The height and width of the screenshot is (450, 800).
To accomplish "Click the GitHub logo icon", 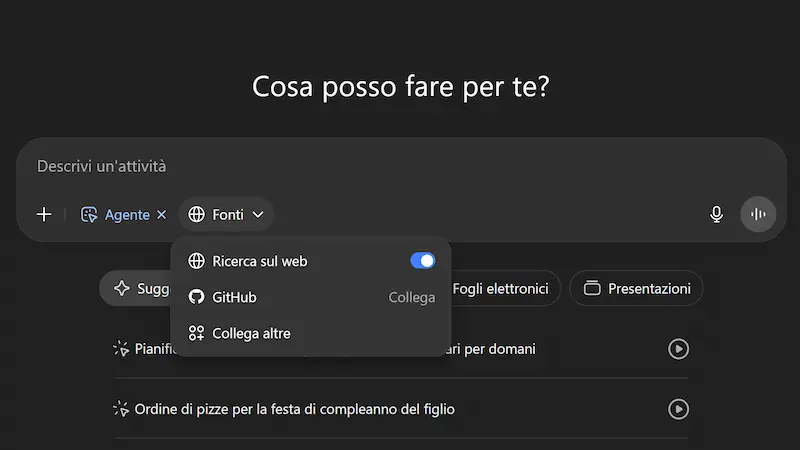I will pyautogui.click(x=196, y=297).
